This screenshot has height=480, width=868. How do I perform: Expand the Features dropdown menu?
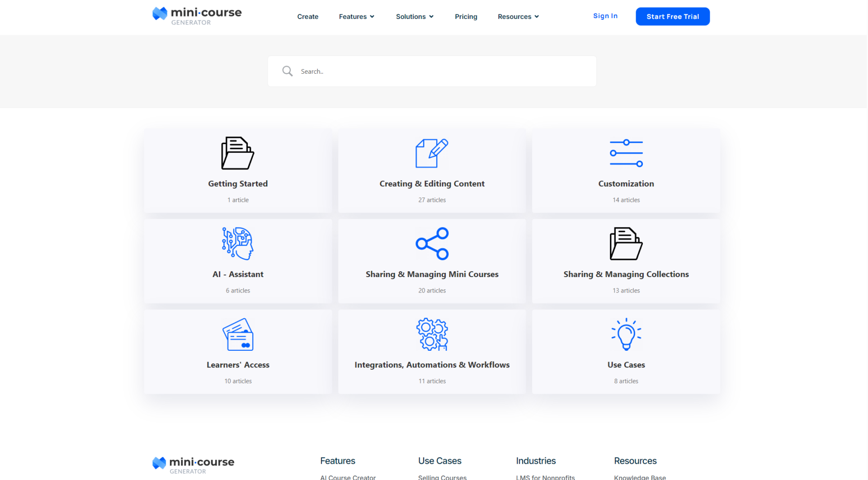click(356, 17)
